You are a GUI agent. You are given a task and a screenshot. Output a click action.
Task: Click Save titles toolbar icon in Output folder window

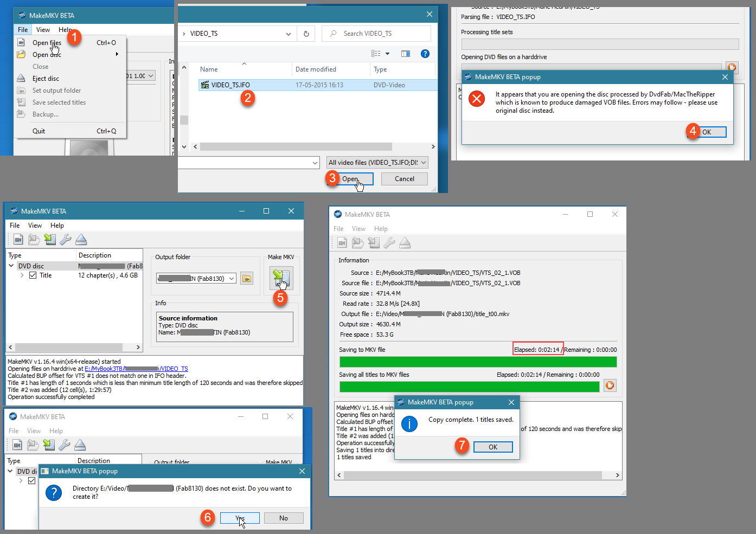point(50,239)
